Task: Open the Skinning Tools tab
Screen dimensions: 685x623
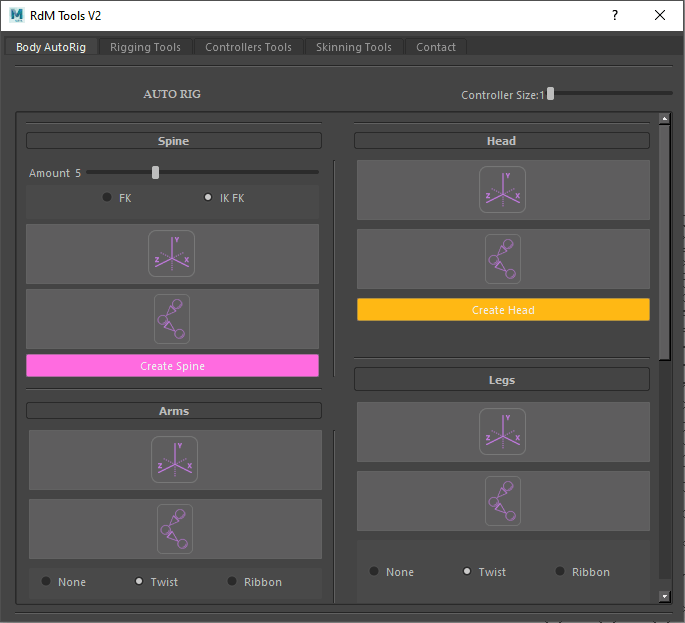Action: point(354,47)
